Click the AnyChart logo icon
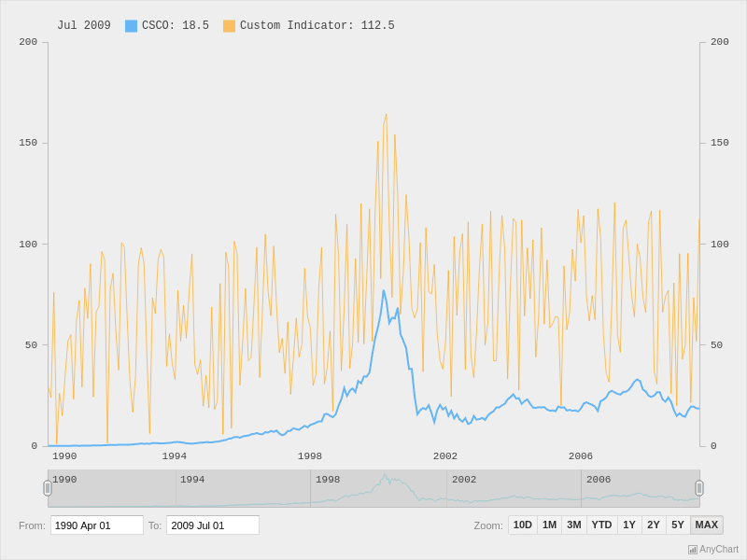747x560 pixels. [x=693, y=550]
